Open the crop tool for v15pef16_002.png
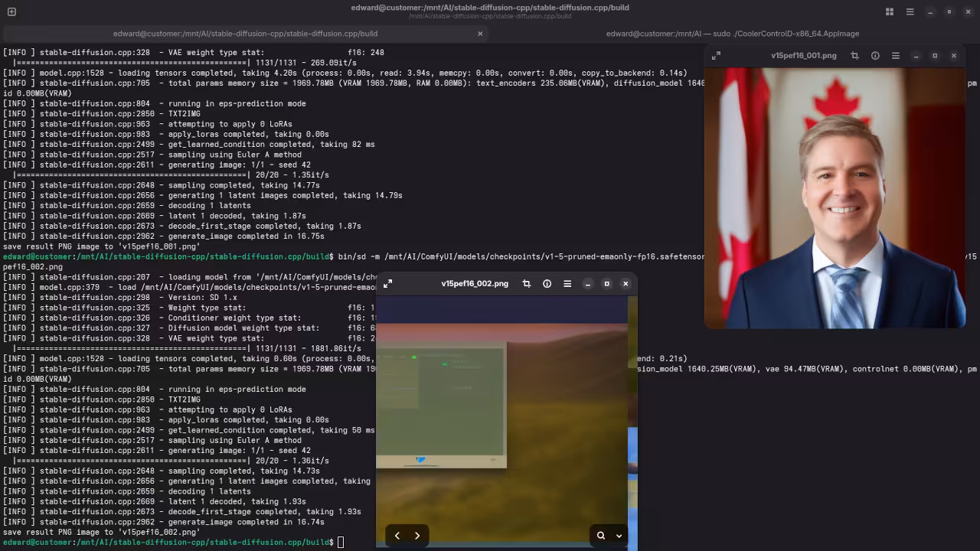The width and height of the screenshot is (980, 551). pyautogui.click(x=527, y=284)
